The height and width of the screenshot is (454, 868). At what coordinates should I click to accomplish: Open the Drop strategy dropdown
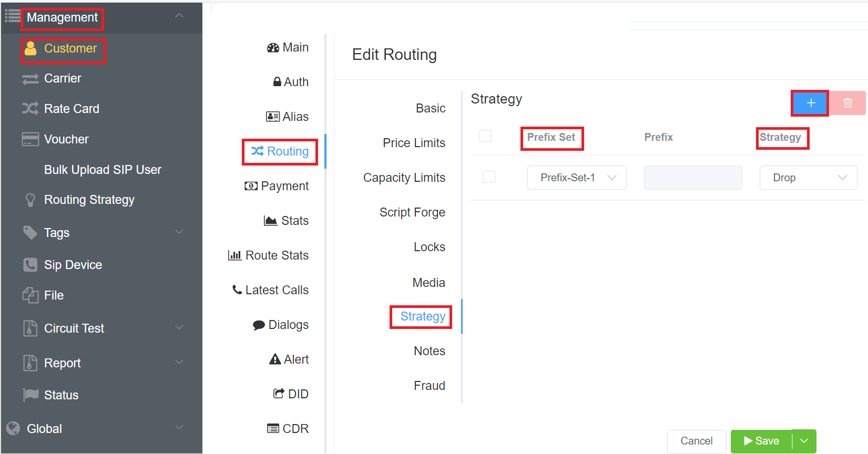[x=808, y=178]
